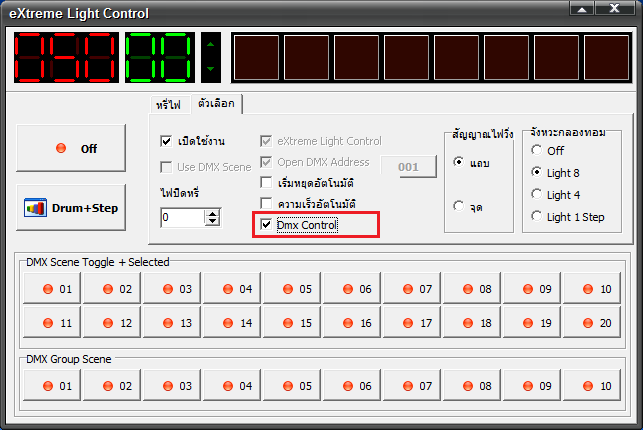Close the eXtreme Light Control window
The image size is (643, 430).
[615, 9]
